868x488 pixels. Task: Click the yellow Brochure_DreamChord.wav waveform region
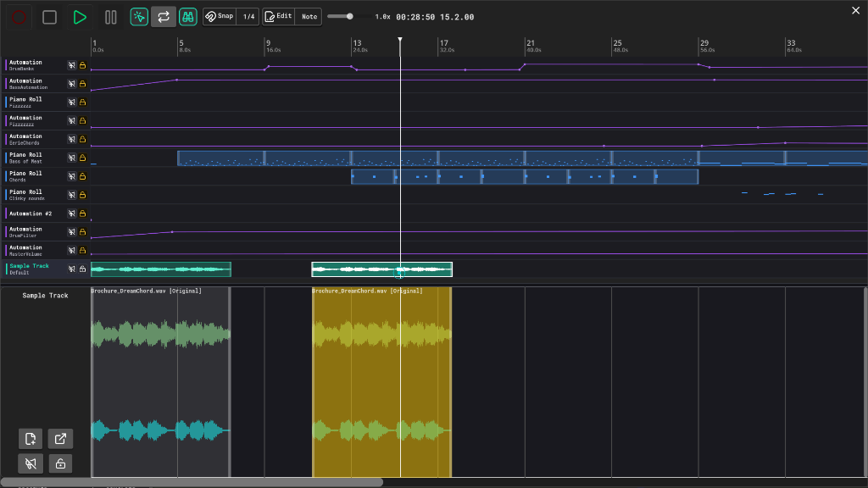coord(382,382)
